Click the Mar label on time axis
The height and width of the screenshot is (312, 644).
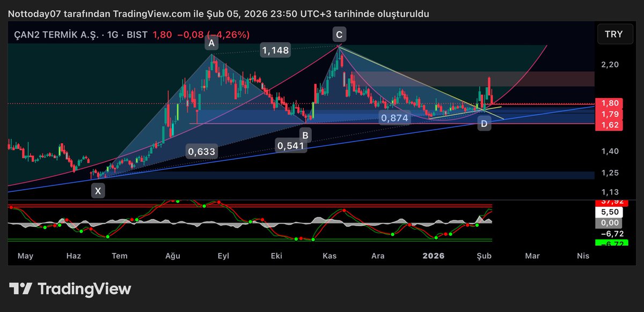tap(532, 256)
